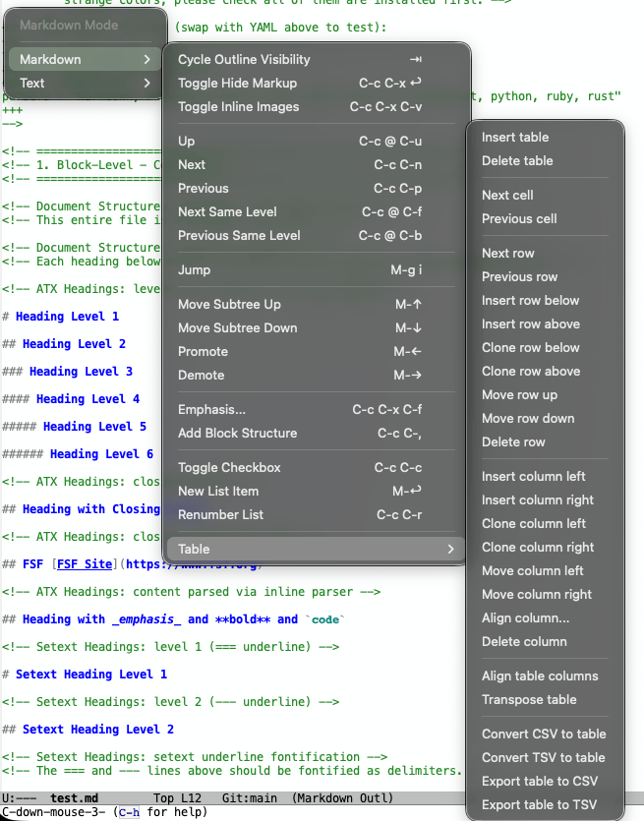Select the Jump menu entry
644x821 pixels.
point(317,269)
